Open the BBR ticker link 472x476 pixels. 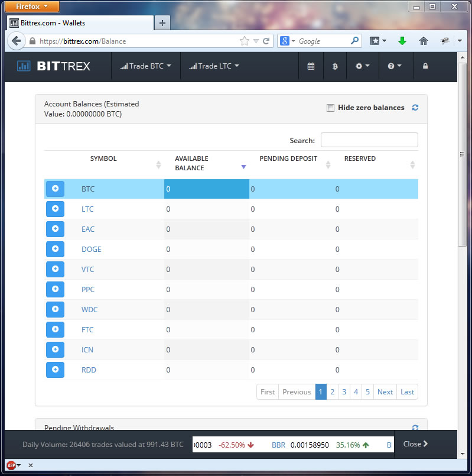278,445
